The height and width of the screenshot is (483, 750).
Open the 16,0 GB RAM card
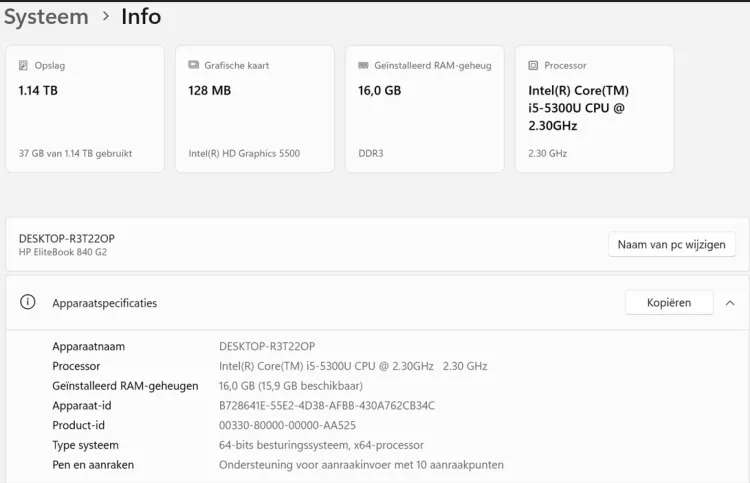[x=425, y=110]
